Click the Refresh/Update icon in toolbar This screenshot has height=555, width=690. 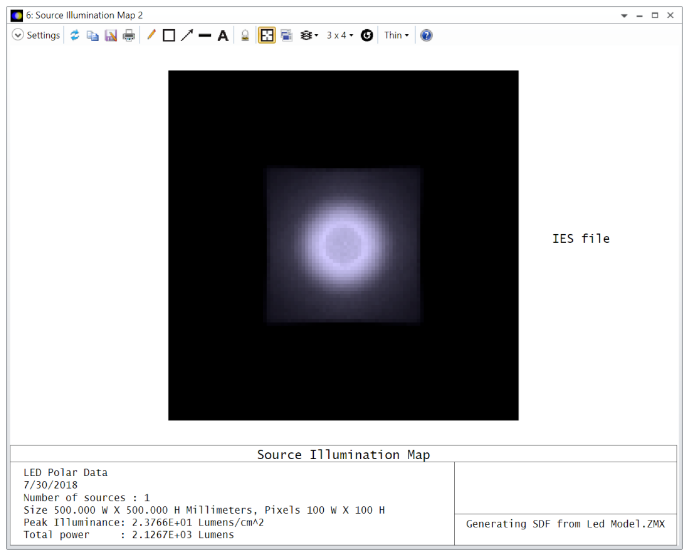point(74,35)
